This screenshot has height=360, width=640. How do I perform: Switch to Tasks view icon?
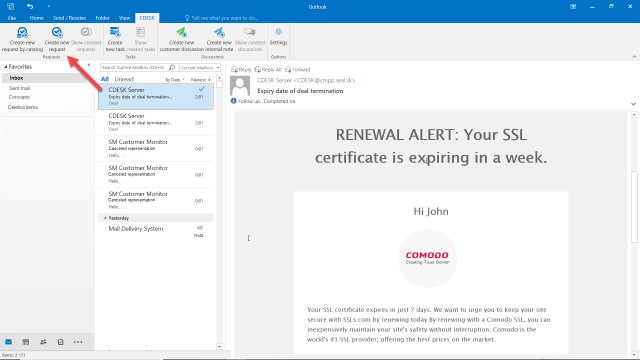click(60, 342)
